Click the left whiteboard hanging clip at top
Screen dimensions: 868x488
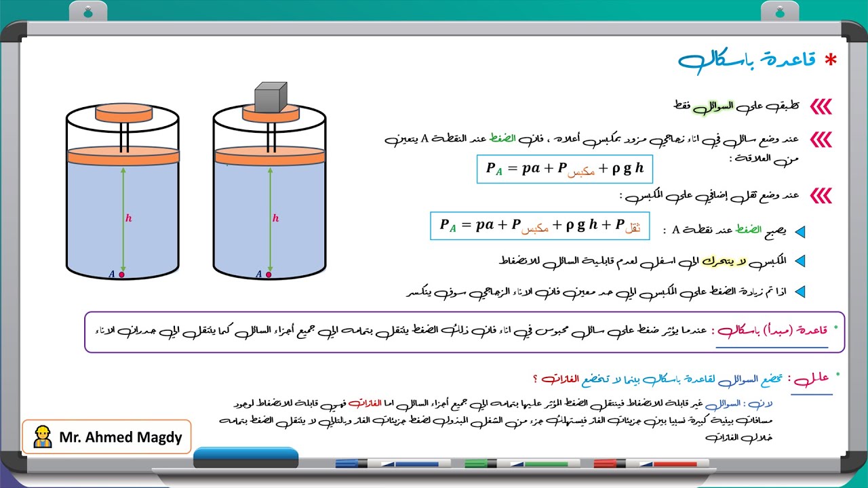(x=87, y=12)
